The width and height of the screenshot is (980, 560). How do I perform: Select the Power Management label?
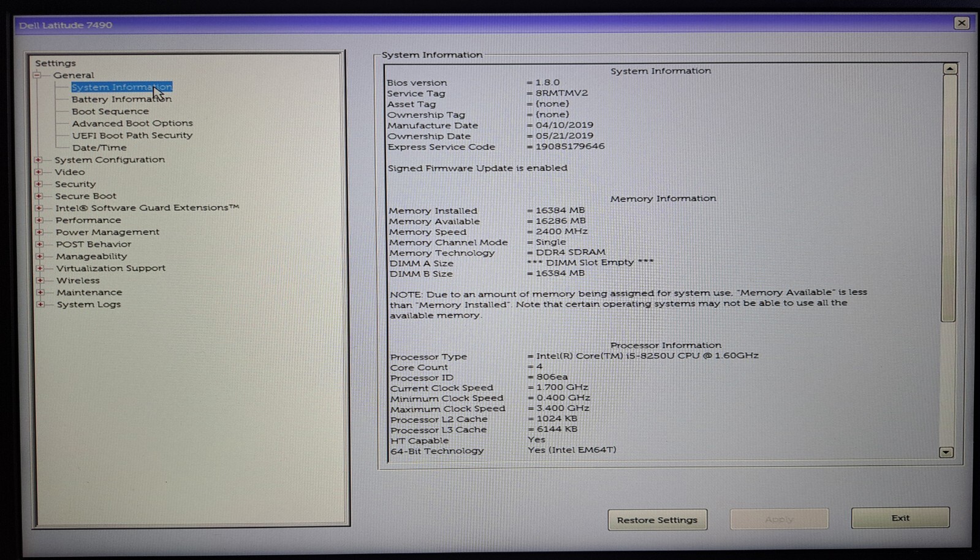[x=107, y=232]
